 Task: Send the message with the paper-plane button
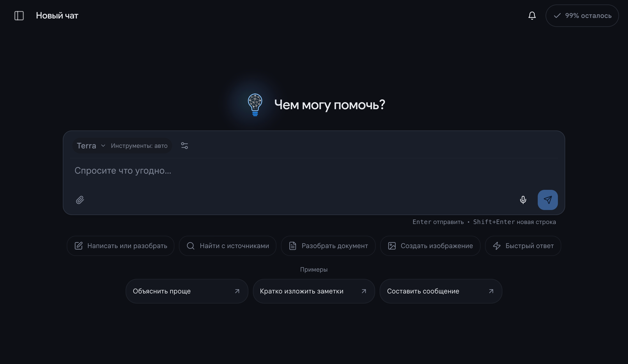click(548, 200)
